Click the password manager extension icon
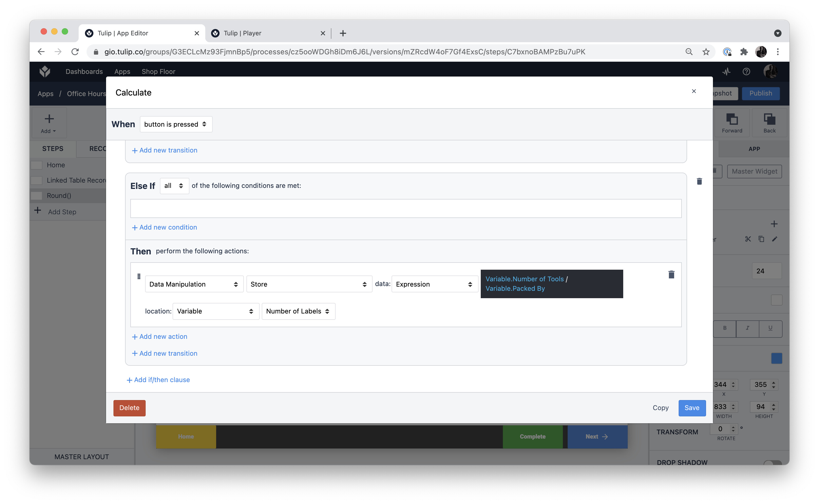Screen dimensions: 819x504 [x=727, y=52]
